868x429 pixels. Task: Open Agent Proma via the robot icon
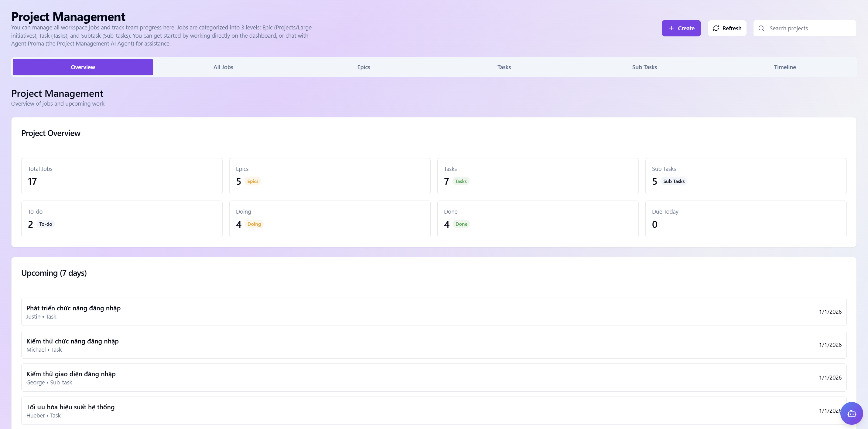coord(852,413)
